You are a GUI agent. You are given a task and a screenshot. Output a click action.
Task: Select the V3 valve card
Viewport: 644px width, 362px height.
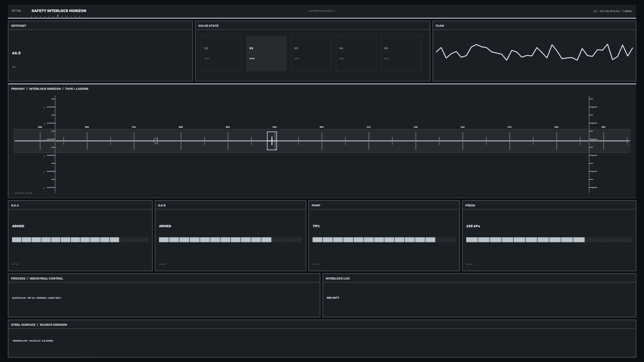point(311,53)
